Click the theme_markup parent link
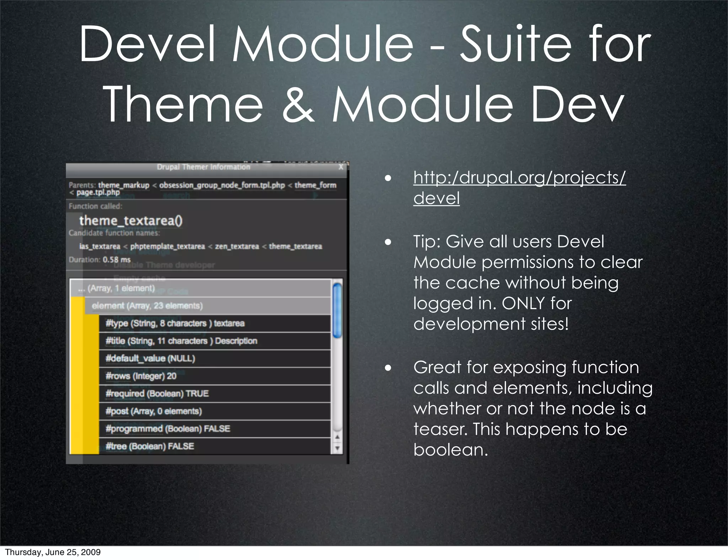This screenshot has width=728, height=560. (x=124, y=185)
